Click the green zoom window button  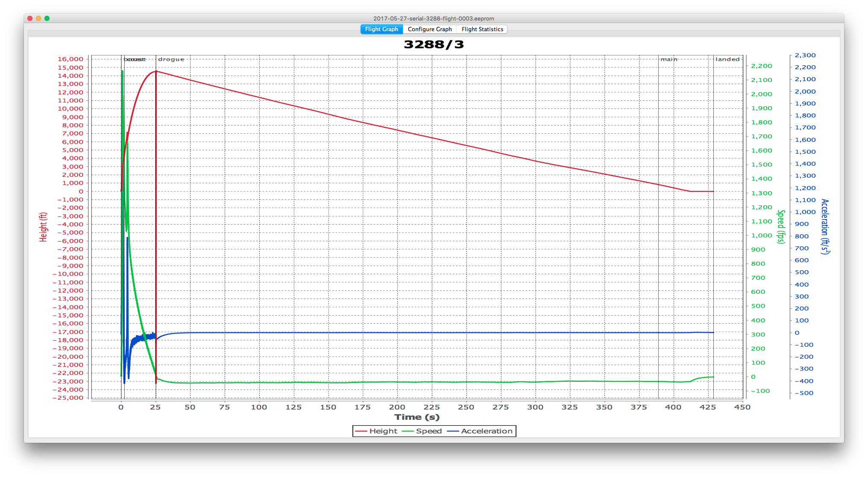pos(47,18)
